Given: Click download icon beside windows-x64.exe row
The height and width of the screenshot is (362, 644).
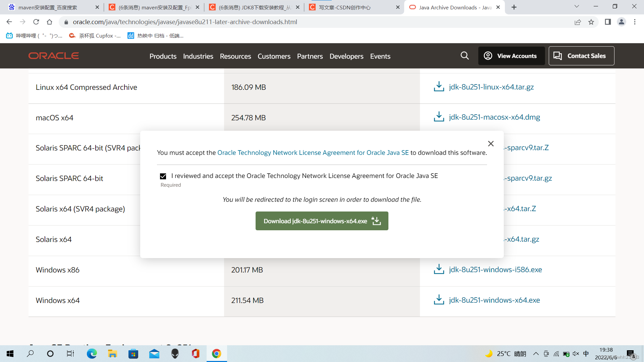Looking at the screenshot, I should click(x=439, y=300).
